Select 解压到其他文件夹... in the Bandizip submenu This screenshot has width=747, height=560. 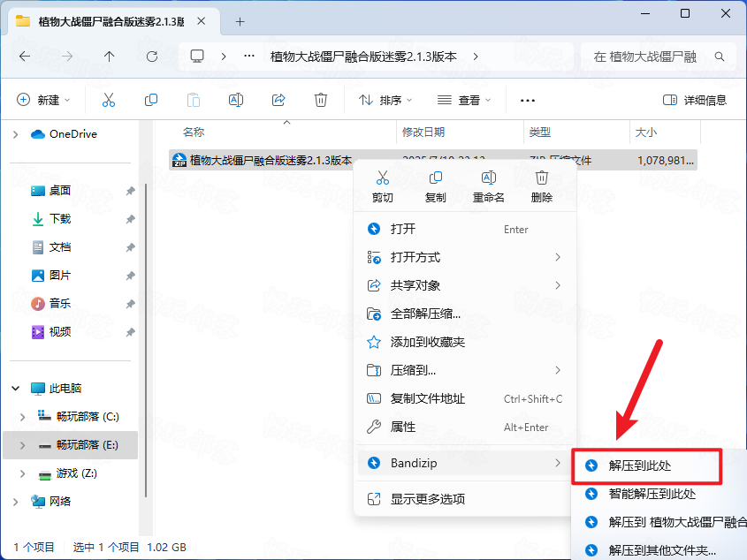click(x=660, y=550)
